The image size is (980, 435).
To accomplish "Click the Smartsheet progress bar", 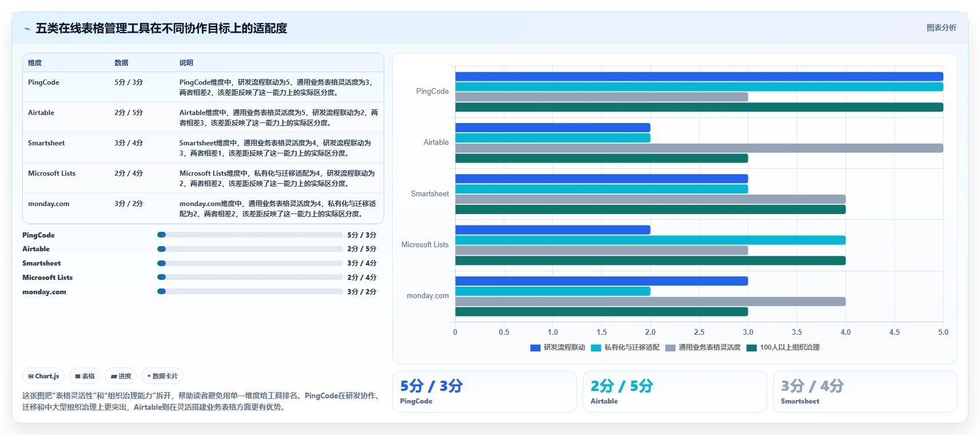I will [x=250, y=263].
